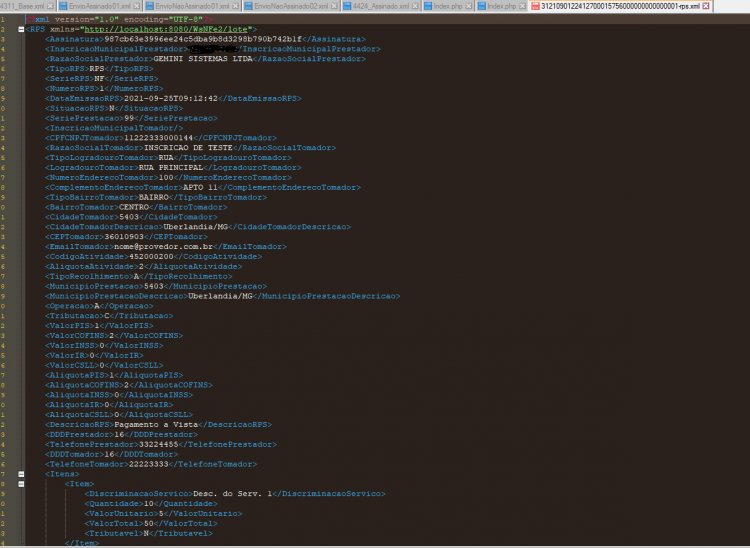Open the EnvioNaoAssinado02.xml tab
The width and height of the screenshot is (750, 548).
point(291,6)
